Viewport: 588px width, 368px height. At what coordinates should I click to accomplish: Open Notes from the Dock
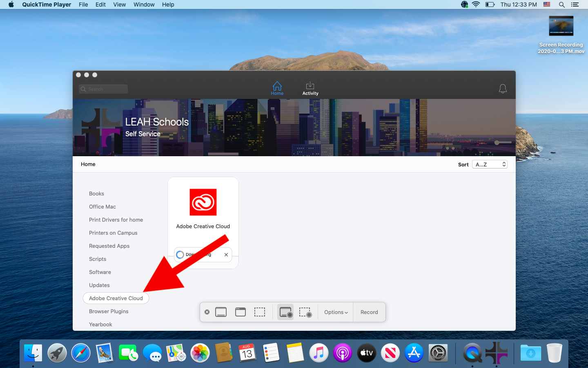295,353
